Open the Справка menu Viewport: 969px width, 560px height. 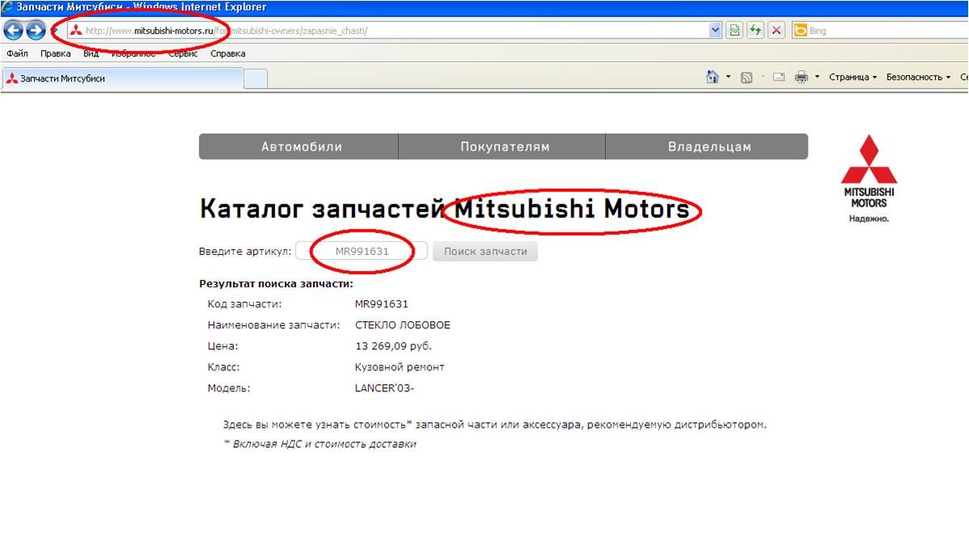coord(228,53)
